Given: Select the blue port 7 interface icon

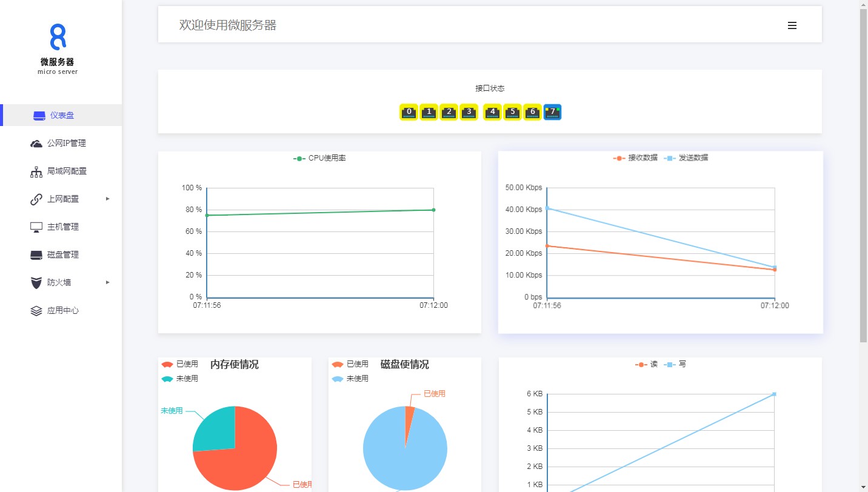Looking at the screenshot, I should pos(552,112).
